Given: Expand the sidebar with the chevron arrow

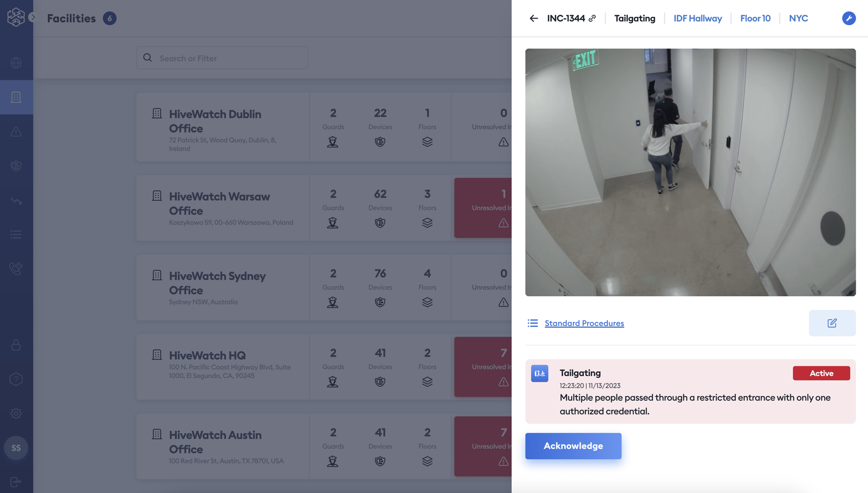Looking at the screenshot, I should pyautogui.click(x=33, y=17).
